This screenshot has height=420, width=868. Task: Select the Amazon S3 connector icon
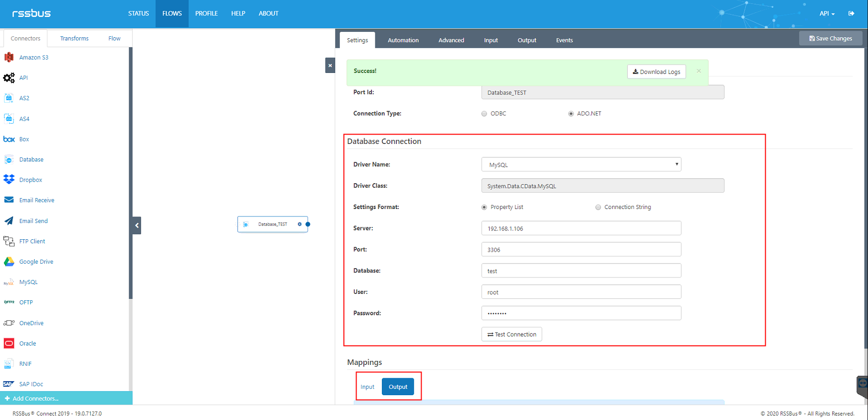9,57
